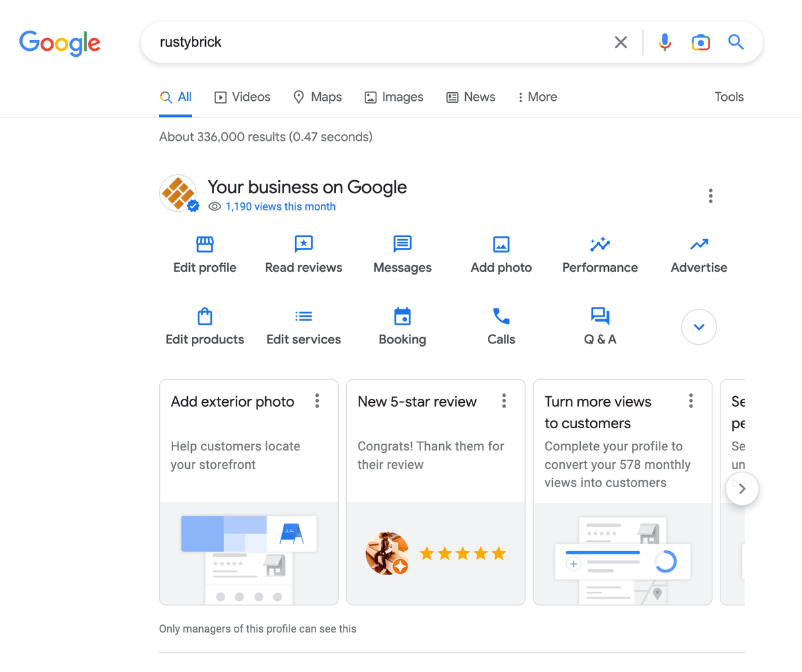Open options on New 5-star review card

pos(504,401)
